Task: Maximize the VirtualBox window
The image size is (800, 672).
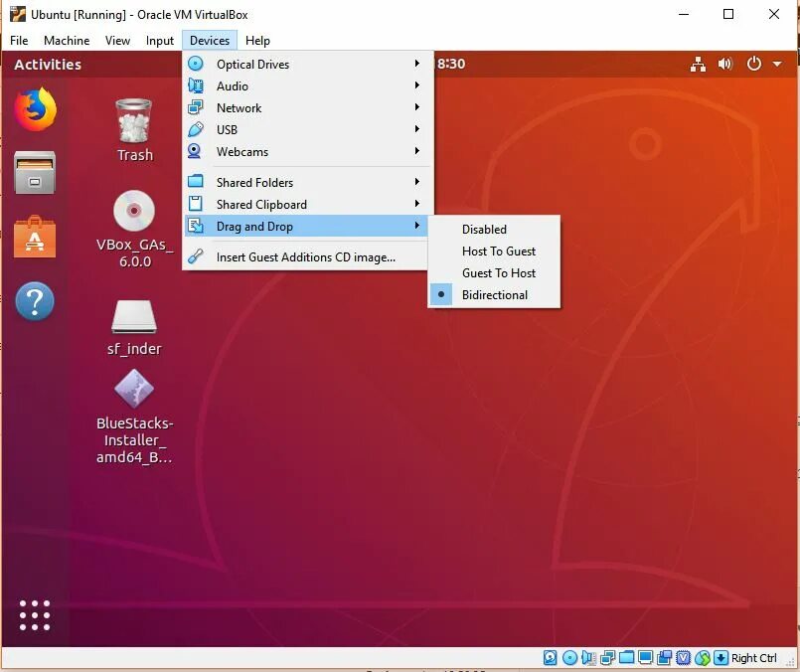Action: tap(728, 14)
